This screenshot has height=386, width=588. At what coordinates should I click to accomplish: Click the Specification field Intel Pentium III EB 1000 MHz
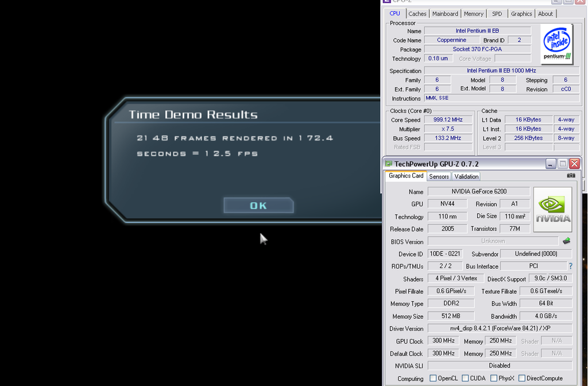(x=502, y=71)
